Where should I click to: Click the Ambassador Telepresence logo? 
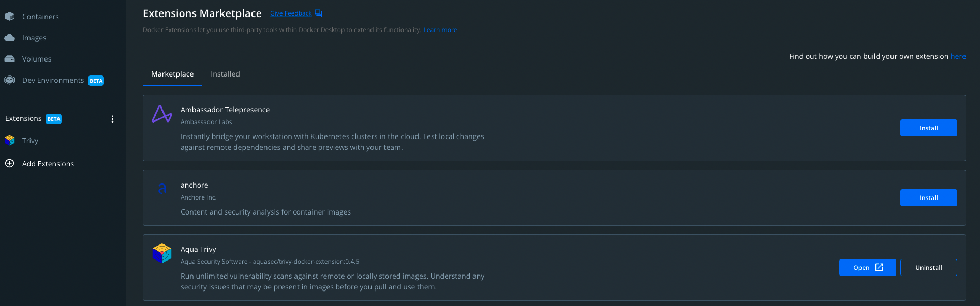[161, 114]
